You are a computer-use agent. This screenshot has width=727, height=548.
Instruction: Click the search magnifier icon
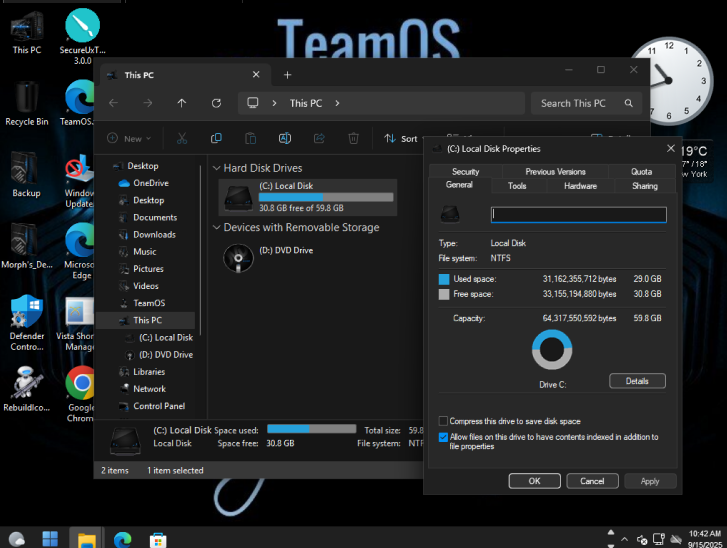pos(628,103)
